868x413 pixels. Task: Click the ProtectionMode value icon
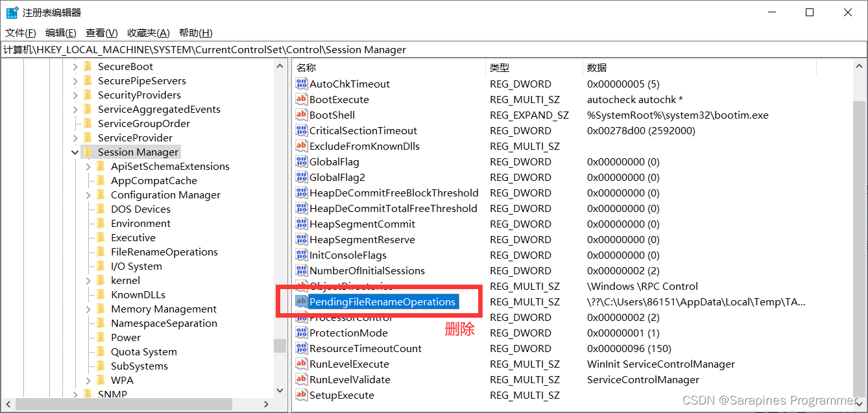(x=301, y=333)
